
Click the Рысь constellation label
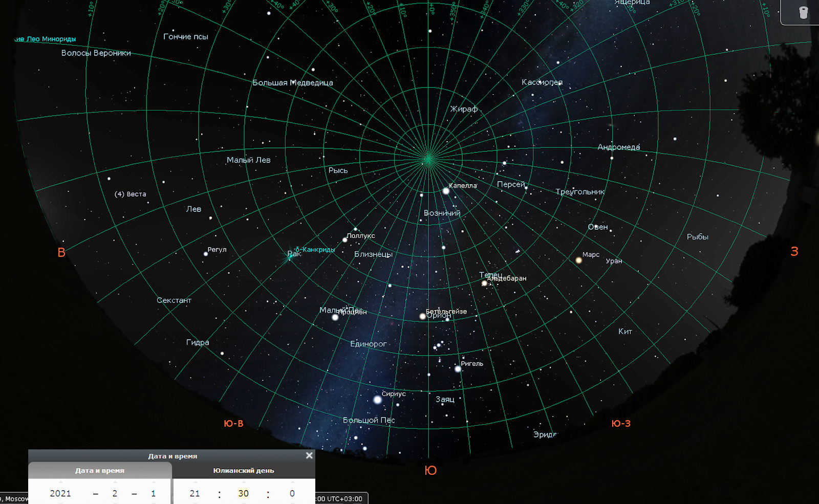coord(338,170)
